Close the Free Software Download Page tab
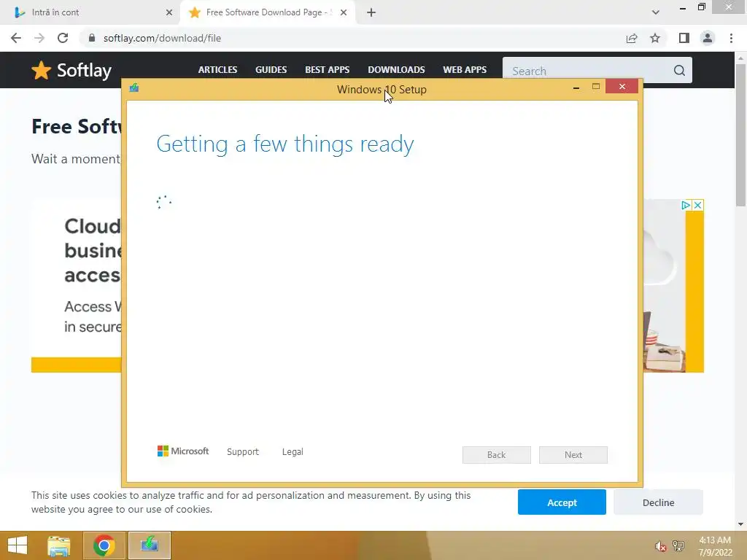Screen dimensions: 747x560 [x=344, y=12]
